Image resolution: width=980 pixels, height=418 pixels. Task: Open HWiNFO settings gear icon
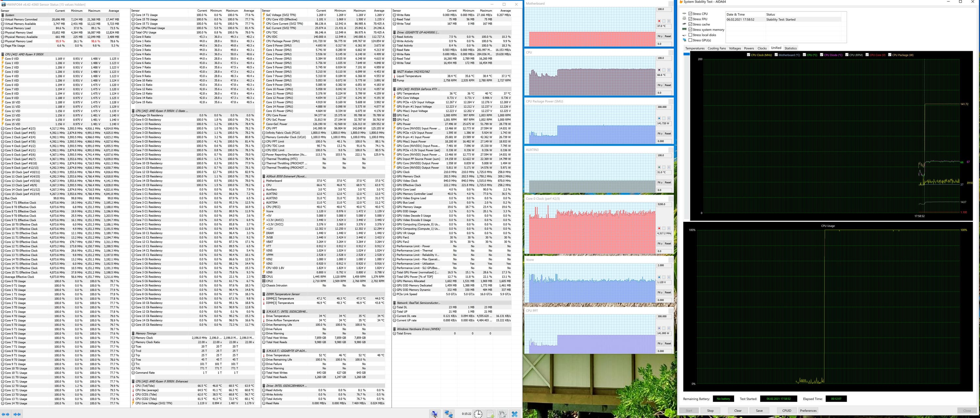[502, 414]
